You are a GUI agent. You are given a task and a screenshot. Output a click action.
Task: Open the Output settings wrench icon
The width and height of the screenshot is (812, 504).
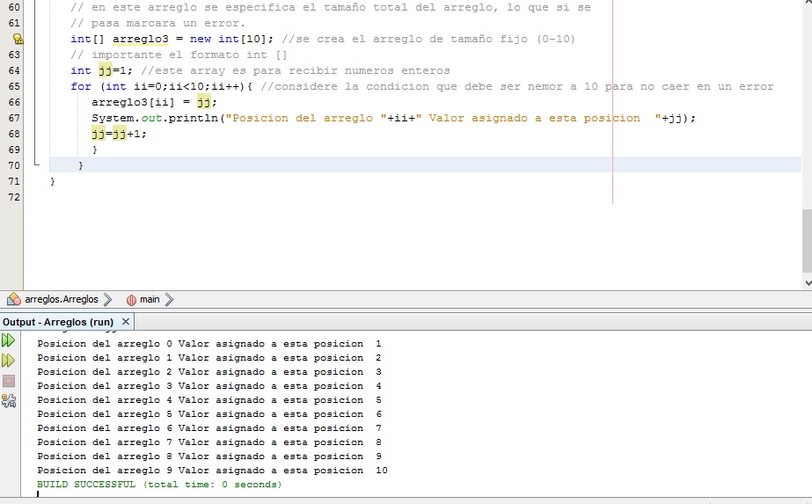click(9, 401)
